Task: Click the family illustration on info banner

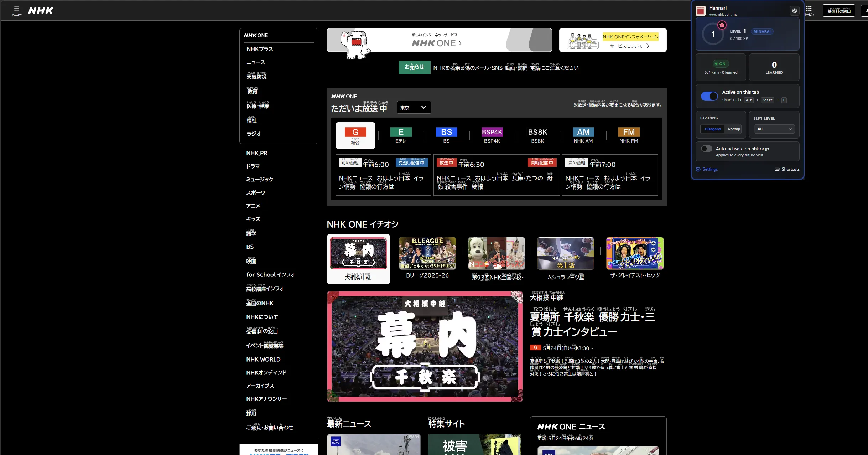Action: 582,41
